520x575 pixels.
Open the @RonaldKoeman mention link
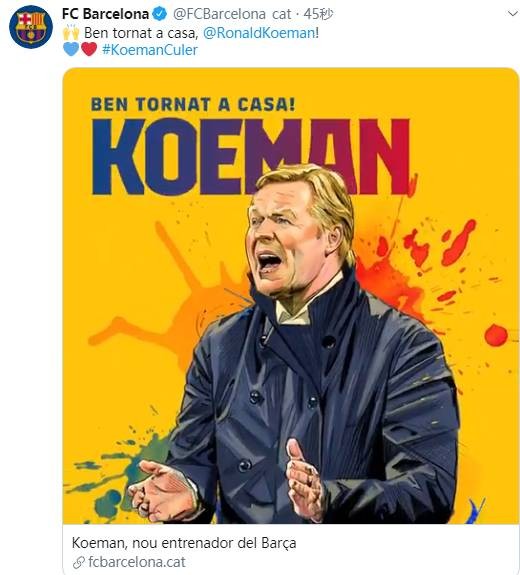click(x=259, y=33)
